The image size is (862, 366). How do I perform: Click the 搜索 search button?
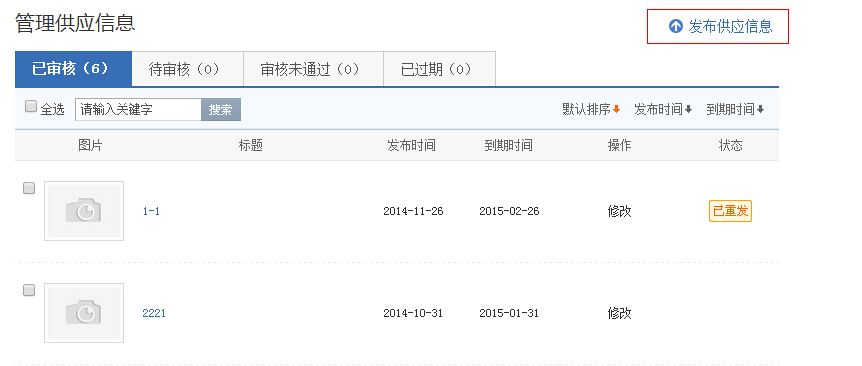click(x=221, y=109)
